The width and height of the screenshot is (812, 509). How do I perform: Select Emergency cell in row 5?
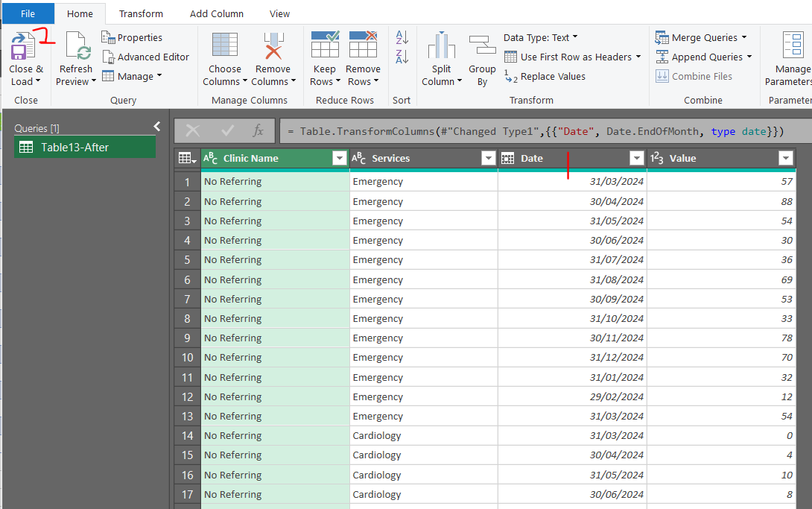coord(424,259)
